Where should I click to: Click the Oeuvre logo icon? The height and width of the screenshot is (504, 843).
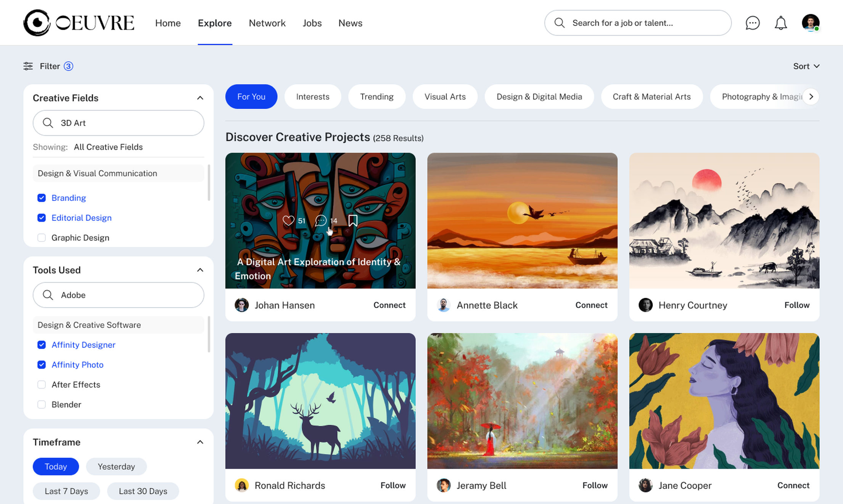[x=37, y=23]
